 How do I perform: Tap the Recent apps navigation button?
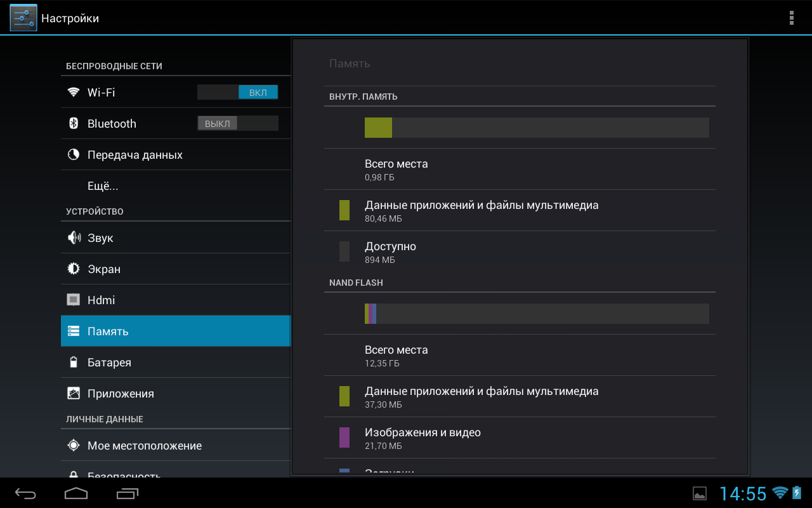point(127,493)
